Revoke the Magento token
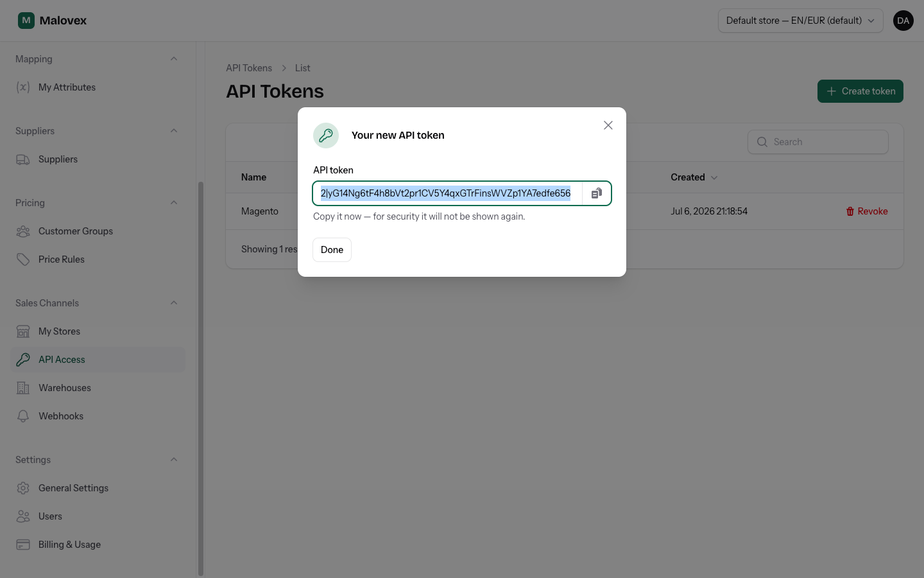924x578 pixels. [867, 211]
